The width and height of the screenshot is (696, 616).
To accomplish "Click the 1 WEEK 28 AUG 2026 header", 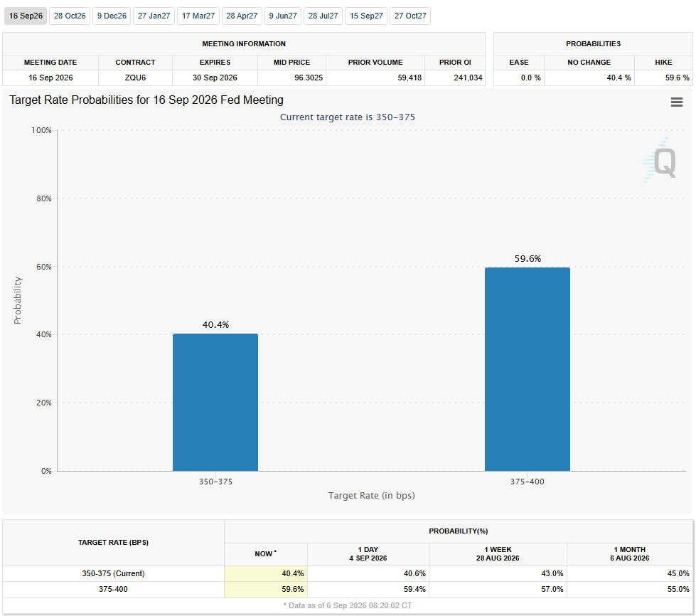I will pos(498,554).
